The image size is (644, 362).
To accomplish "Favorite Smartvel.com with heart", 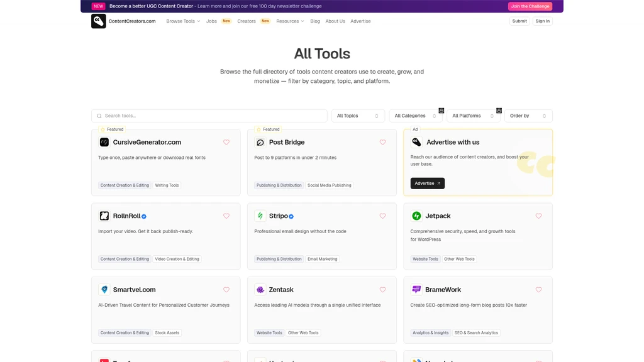I will click(226, 289).
